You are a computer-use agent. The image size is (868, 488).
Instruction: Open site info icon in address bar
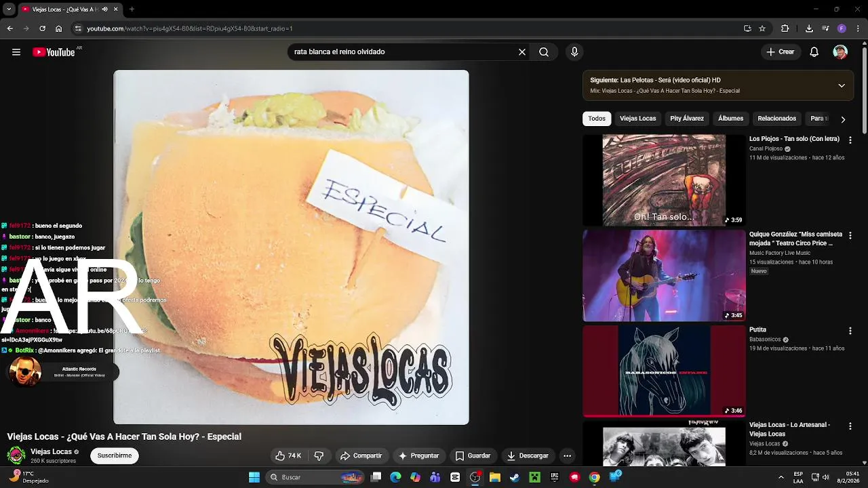(x=78, y=28)
